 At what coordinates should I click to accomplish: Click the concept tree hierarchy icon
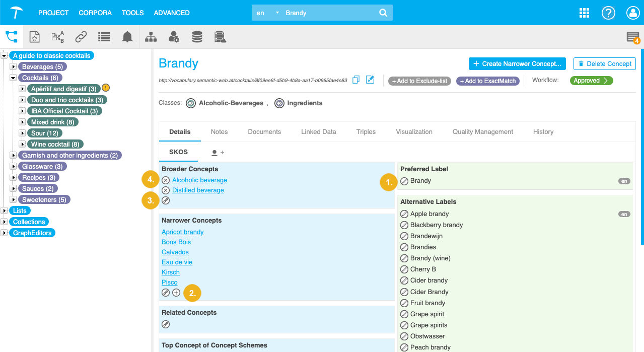coord(11,37)
